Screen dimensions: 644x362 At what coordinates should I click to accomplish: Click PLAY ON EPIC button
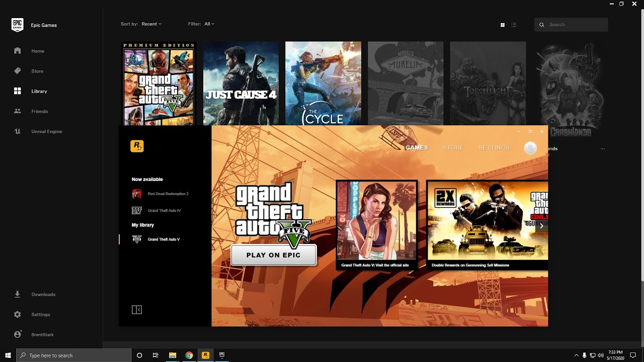click(x=274, y=255)
